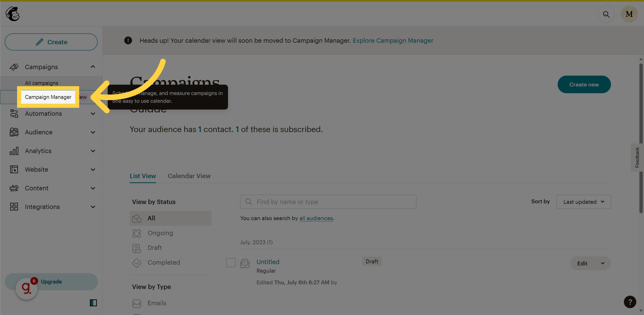Click the Automations sidebar icon
This screenshot has width=644, height=315.
click(x=14, y=113)
